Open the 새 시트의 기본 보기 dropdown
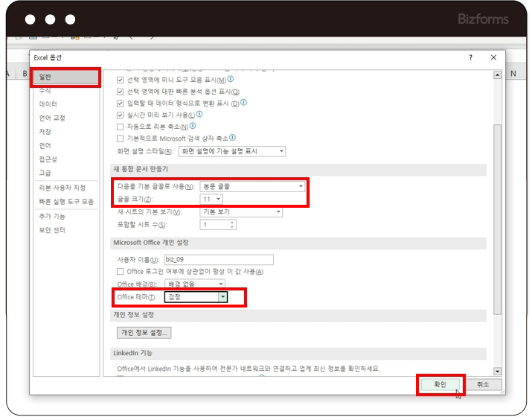532x417 pixels. tap(241, 212)
